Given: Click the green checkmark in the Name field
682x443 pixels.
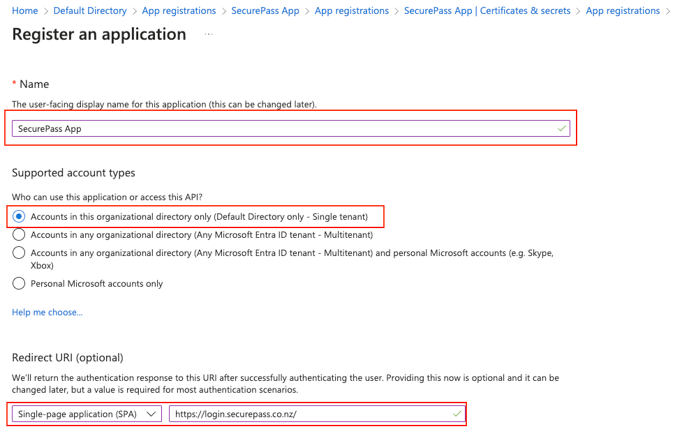Looking at the screenshot, I should point(562,129).
